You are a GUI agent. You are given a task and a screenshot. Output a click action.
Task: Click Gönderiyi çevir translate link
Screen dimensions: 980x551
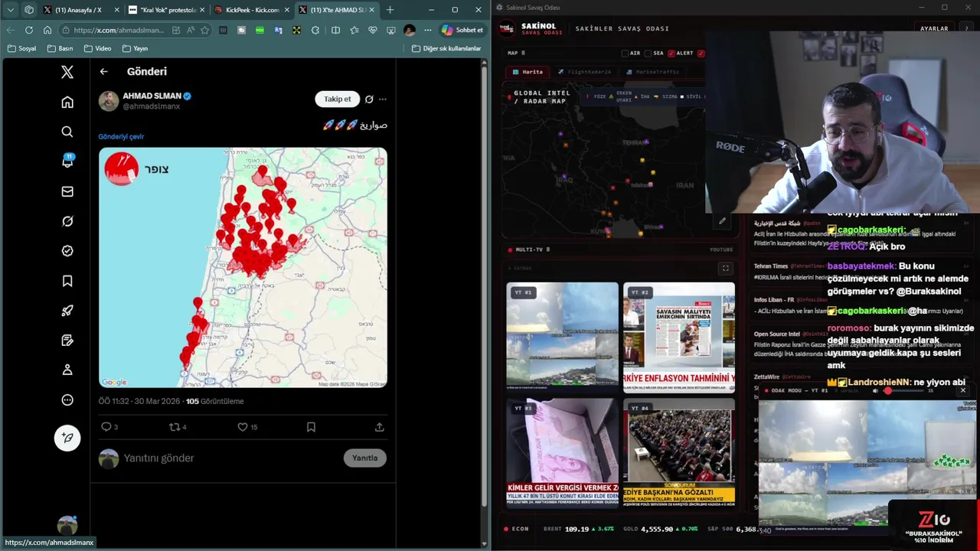click(121, 136)
